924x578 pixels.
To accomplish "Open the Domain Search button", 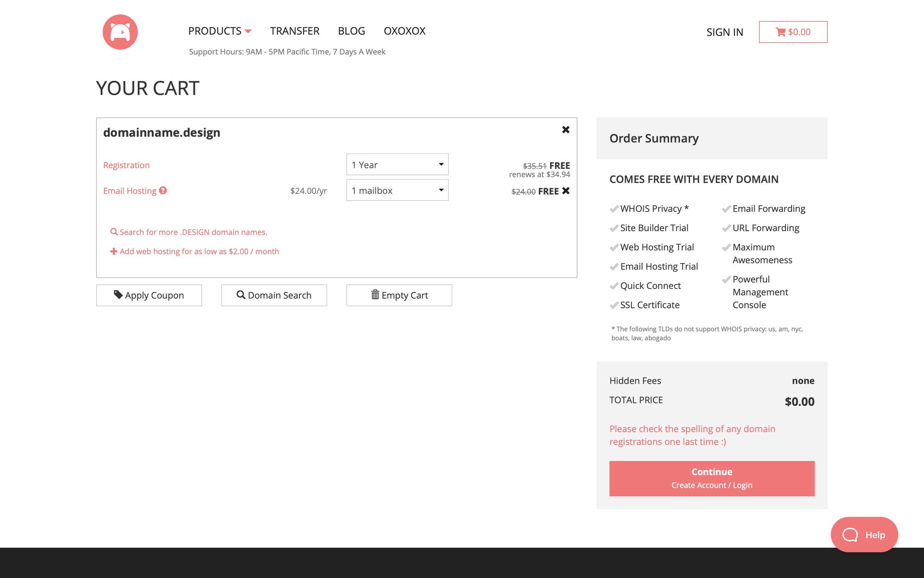I will (274, 295).
